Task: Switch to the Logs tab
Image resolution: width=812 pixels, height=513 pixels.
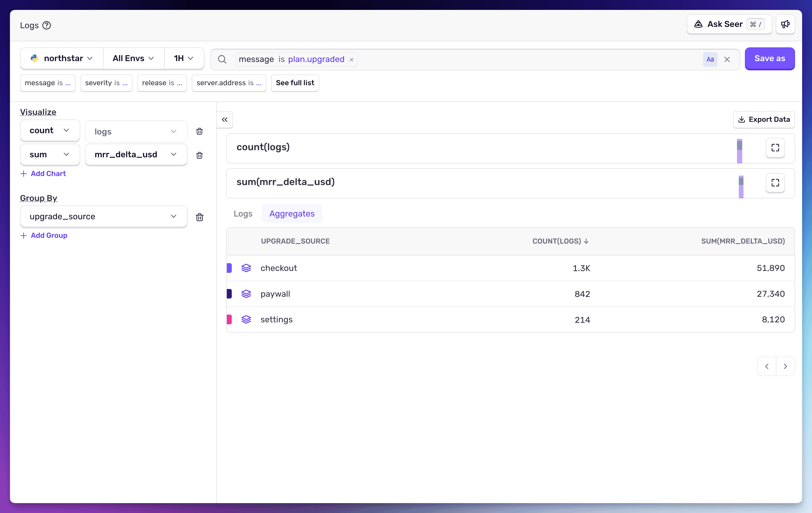Action: pos(243,214)
